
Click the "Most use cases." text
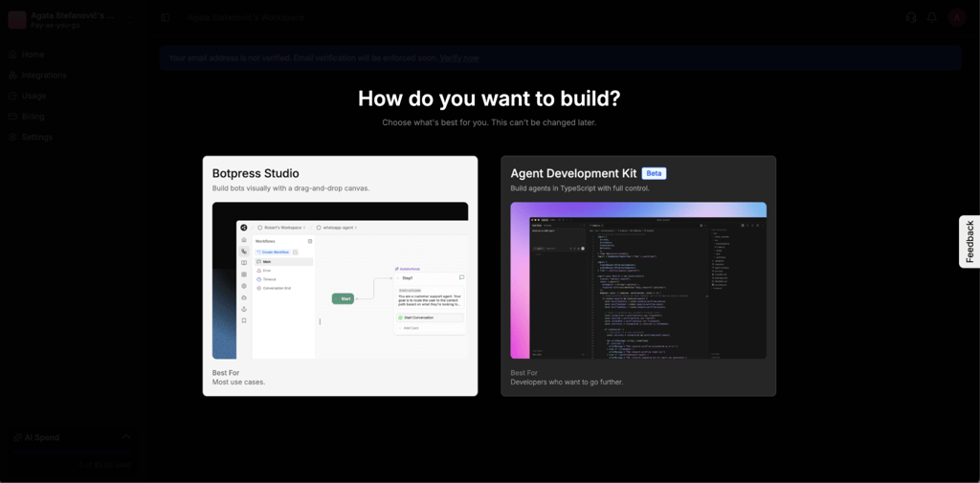[238, 382]
